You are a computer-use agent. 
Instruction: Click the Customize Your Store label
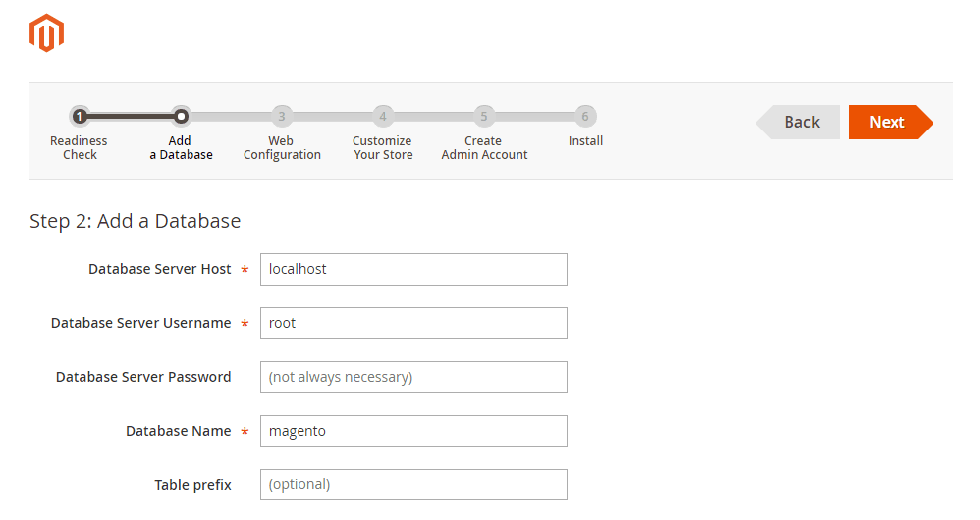click(x=383, y=148)
